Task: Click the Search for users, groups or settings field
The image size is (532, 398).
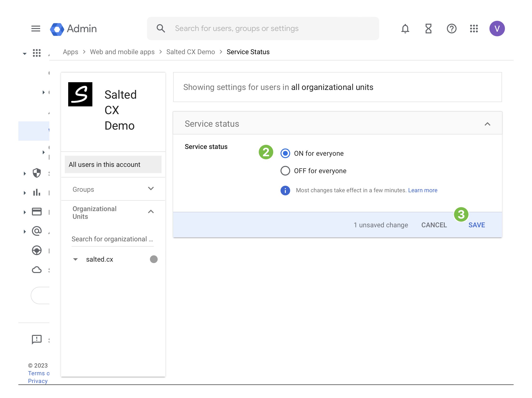Action: click(x=263, y=29)
